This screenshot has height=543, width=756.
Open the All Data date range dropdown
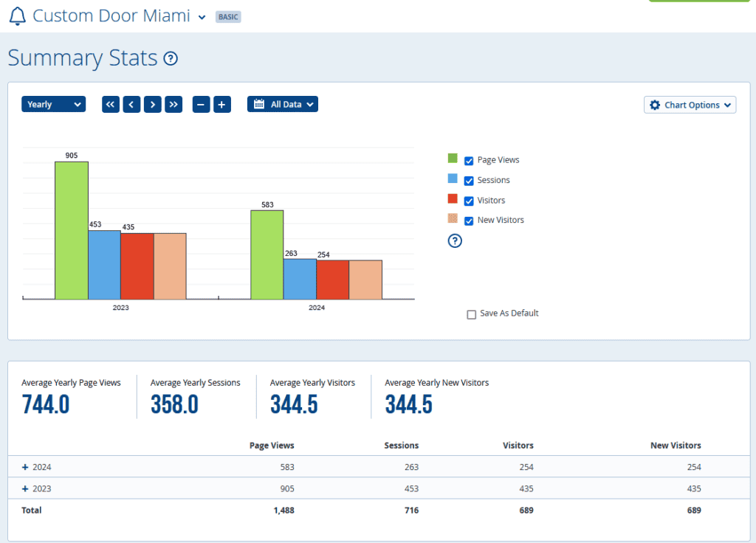(283, 105)
